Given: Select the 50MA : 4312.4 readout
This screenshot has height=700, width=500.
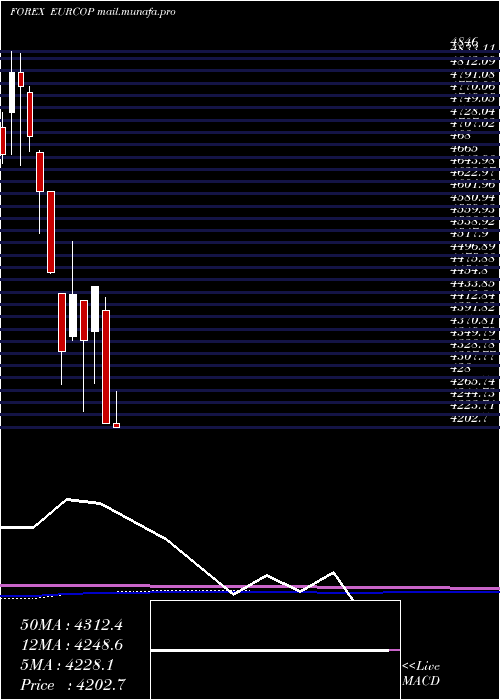Looking at the screenshot, I should click(x=71, y=625).
